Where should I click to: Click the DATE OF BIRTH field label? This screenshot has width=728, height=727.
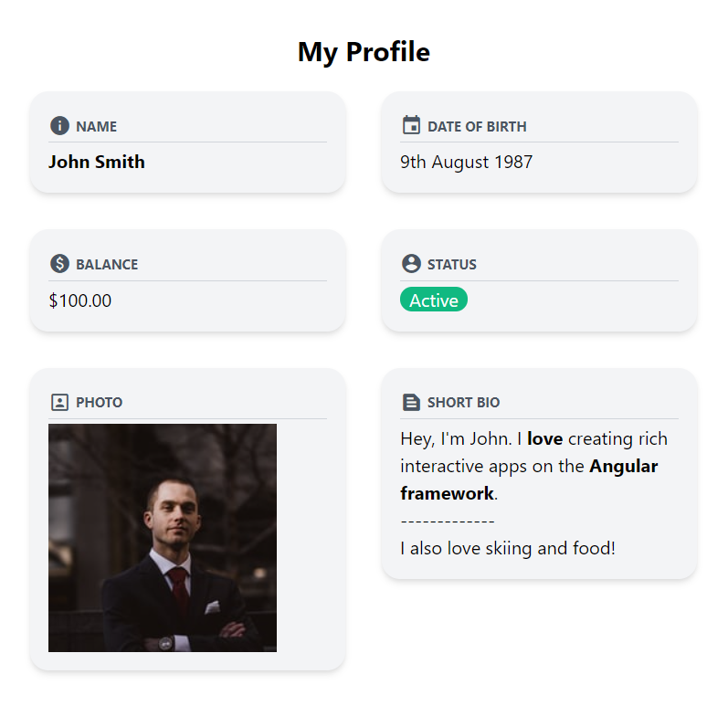(477, 127)
